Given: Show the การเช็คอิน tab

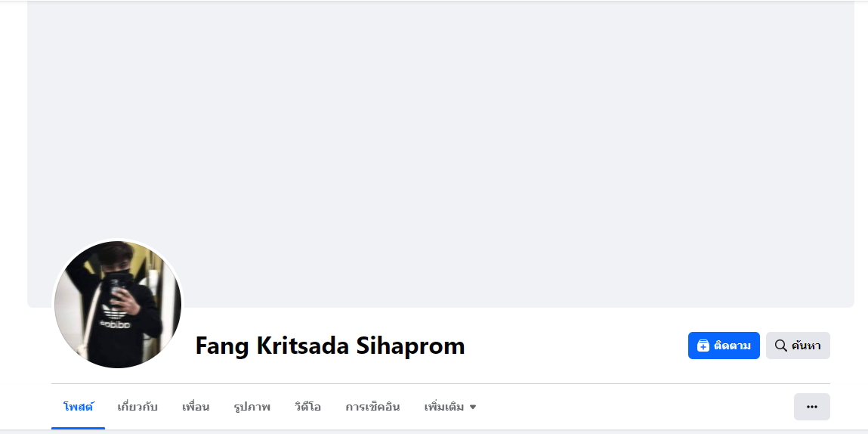Looking at the screenshot, I should 372,407.
